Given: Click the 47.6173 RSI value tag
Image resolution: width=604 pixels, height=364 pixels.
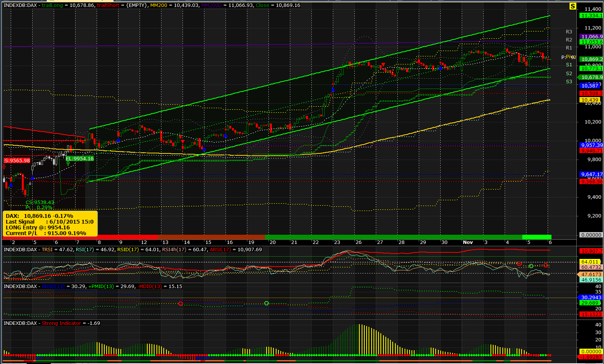Looking at the screenshot, I should [591, 275].
